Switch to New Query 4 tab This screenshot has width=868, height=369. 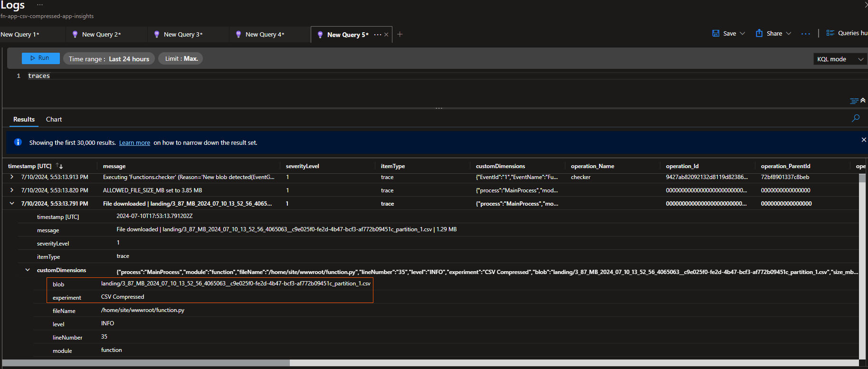(265, 34)
